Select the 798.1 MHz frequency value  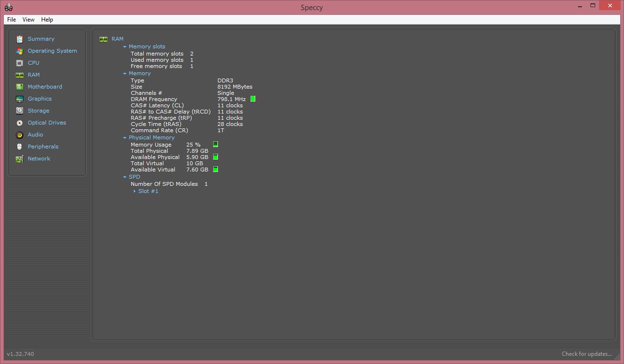point(231,99)
